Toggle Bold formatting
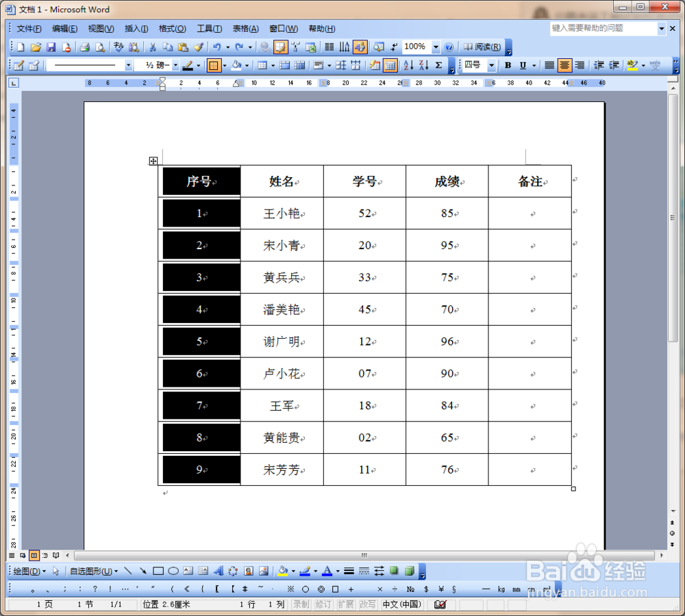The image size is (685, 616). pos(508,65)
